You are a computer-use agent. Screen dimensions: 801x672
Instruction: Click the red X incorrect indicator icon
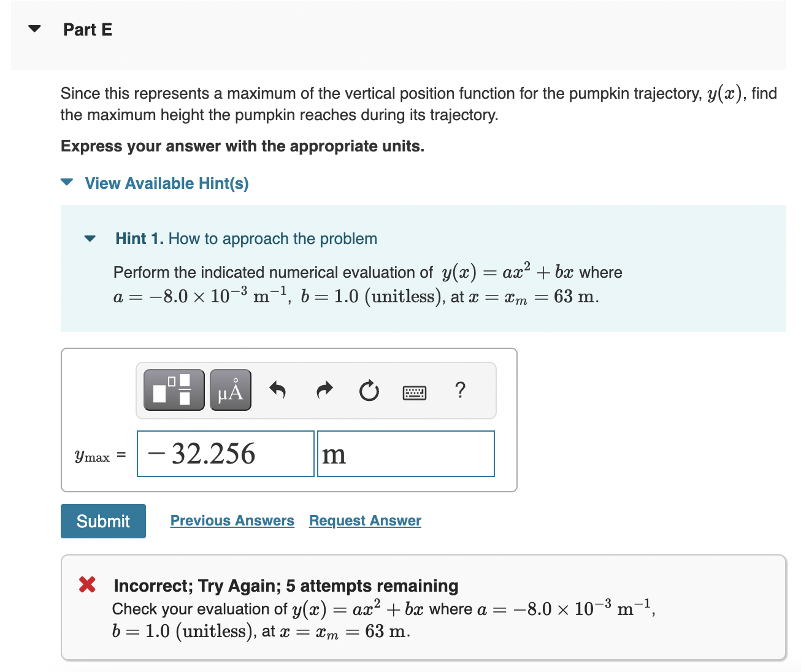click(x=86, y=584)
